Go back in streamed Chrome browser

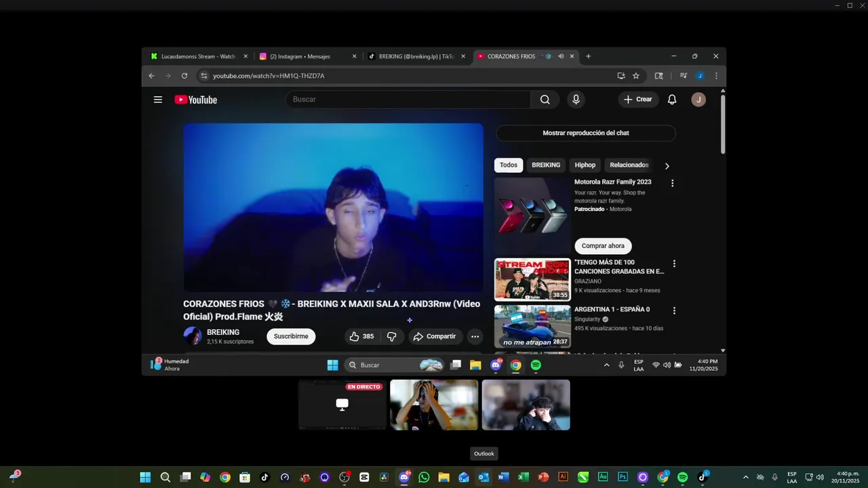[152, 76]
